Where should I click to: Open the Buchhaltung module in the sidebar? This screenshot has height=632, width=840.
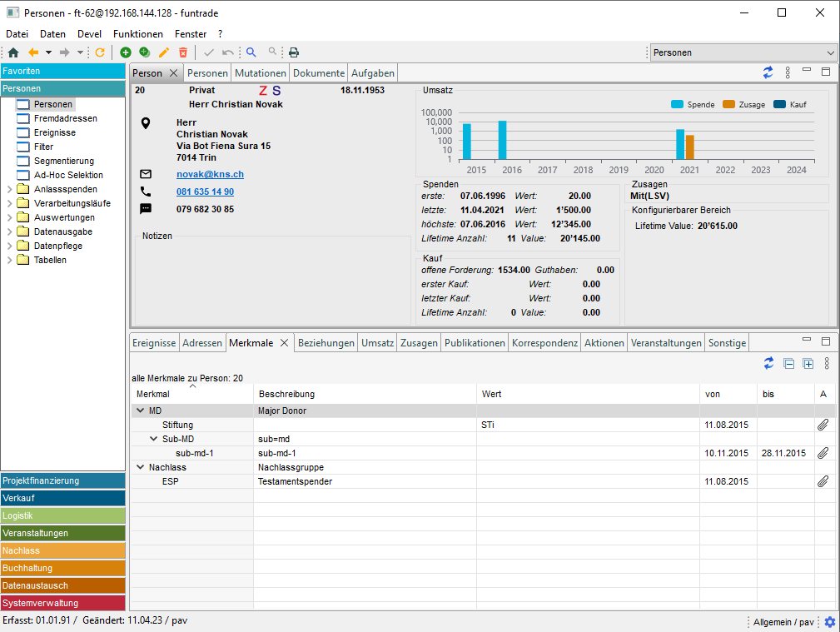[62, 568]
